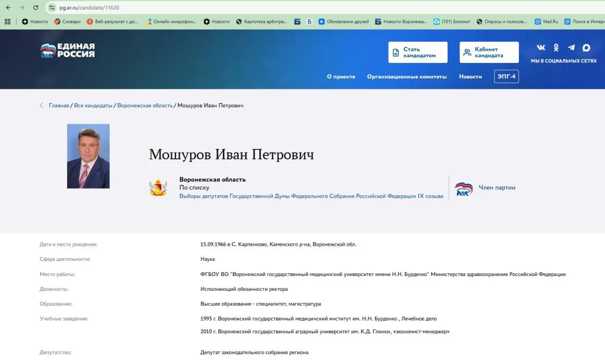Screen dimensions: 605x364
Task: Open the Mail.Ru bookmark icon
Action: pos(537,21)
